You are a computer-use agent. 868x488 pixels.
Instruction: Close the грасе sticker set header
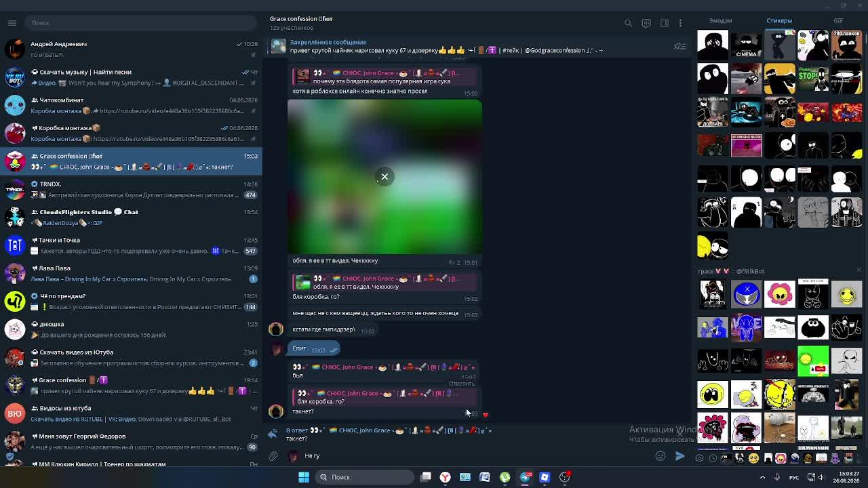pos(859,270)
